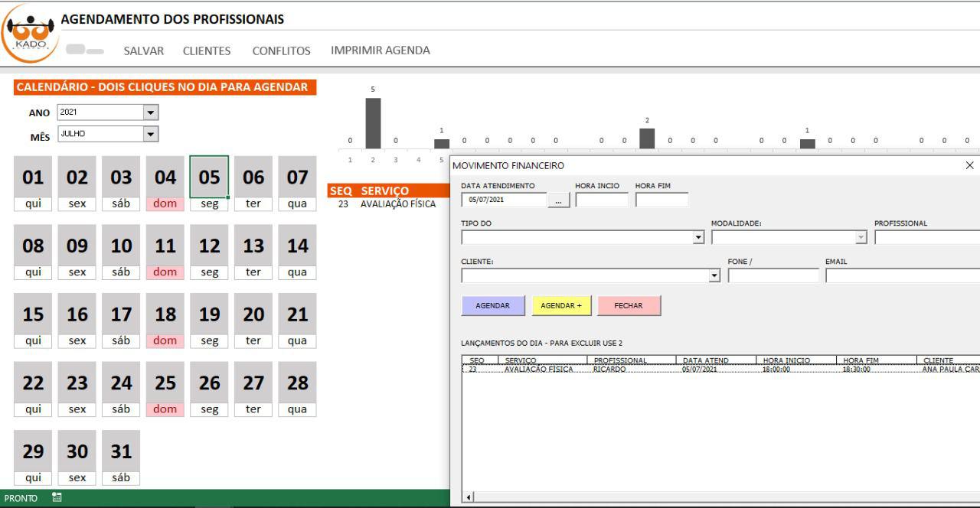Click IMPRIMIR AGENDA to print
This screenshot has width=980, height=508.
pos(380,50)
